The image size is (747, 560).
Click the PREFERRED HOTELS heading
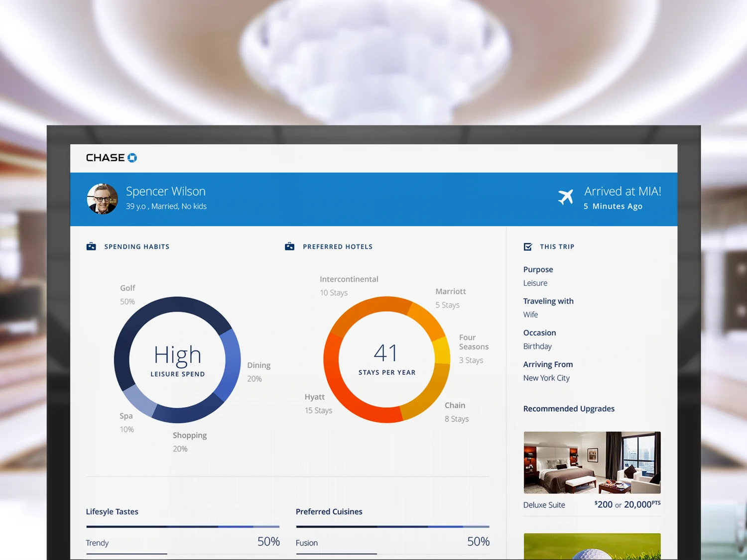(338, 246)
